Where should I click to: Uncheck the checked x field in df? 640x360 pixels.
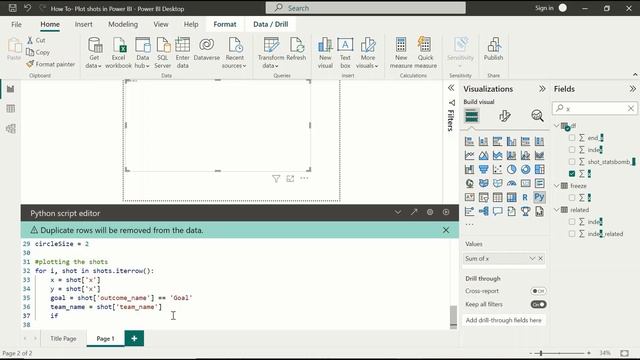click(x=572, y=173)
